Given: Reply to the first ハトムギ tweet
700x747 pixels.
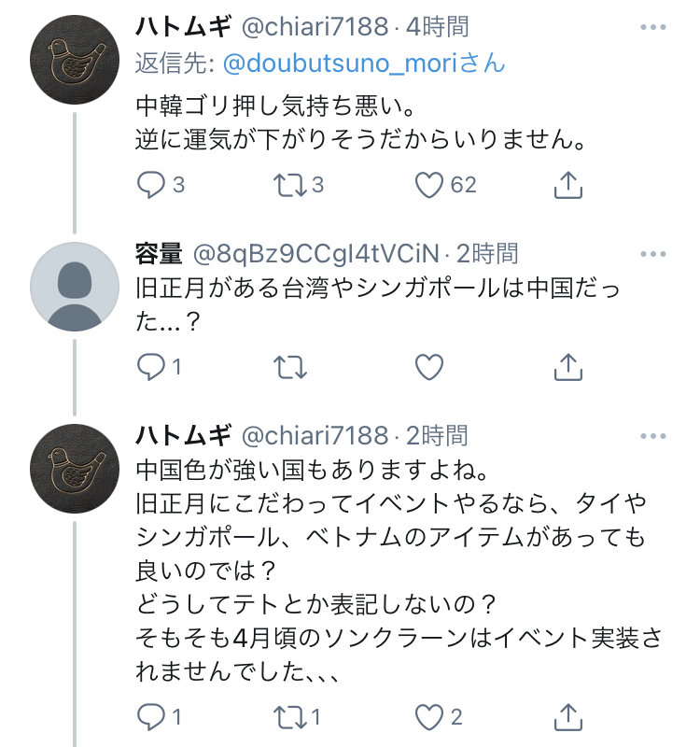Looking at the screenshot, I should [151, 186].
